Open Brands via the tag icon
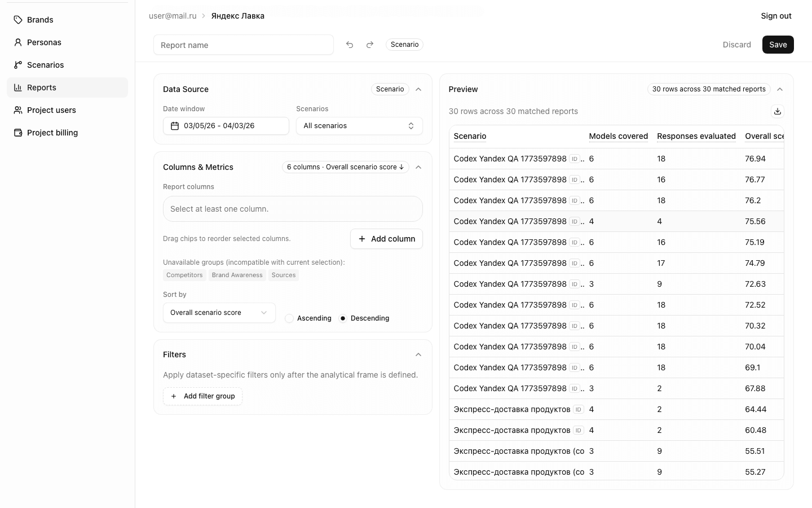The image size is (812, 508). [17, 20]
